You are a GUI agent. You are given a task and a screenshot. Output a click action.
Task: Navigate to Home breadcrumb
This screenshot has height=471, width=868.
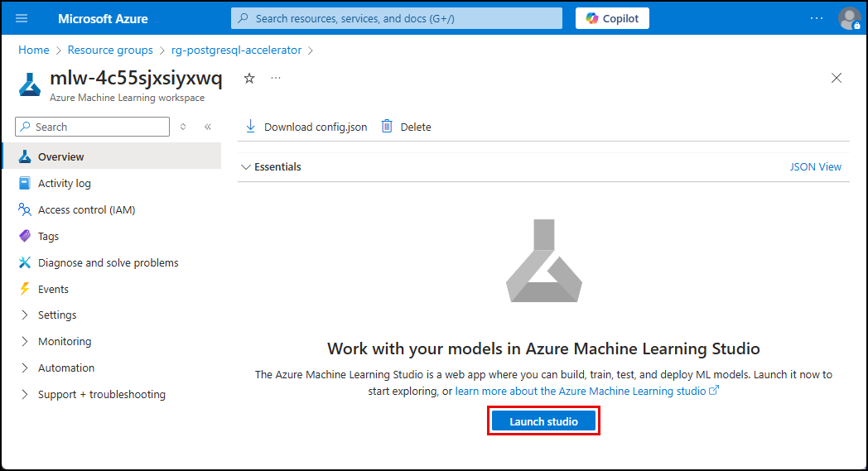[x=34, y=50]
